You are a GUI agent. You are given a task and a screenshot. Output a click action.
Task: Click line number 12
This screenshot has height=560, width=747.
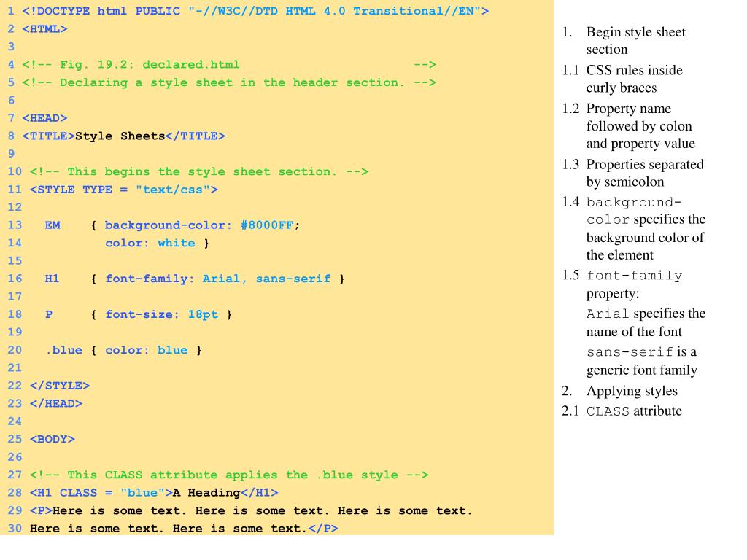tap(15, 207)
